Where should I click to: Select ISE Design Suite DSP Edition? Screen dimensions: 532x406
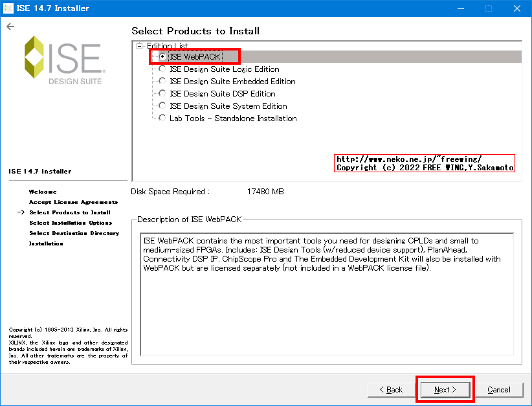coord(162,93)
